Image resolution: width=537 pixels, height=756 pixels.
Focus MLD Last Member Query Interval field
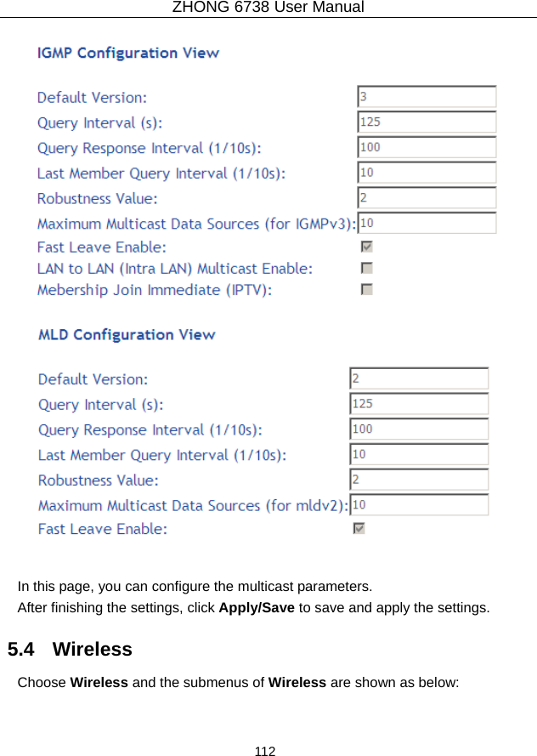[x=420, y=454]
